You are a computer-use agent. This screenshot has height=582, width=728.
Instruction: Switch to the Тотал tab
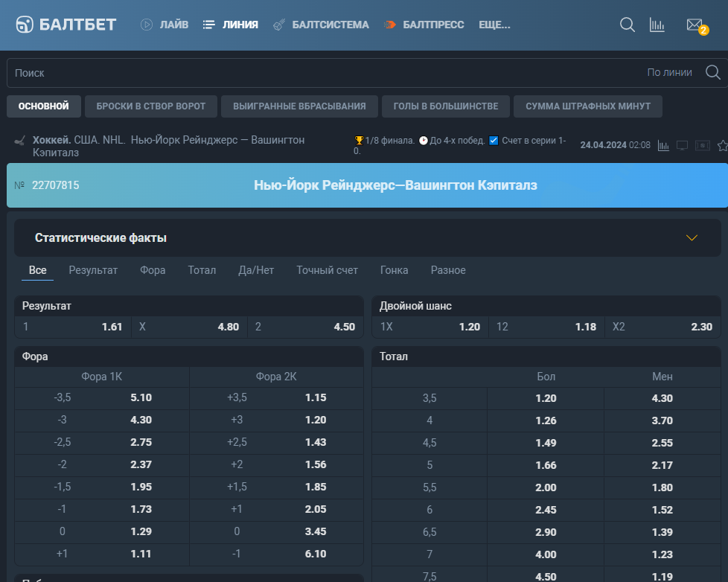coord(202,270)
